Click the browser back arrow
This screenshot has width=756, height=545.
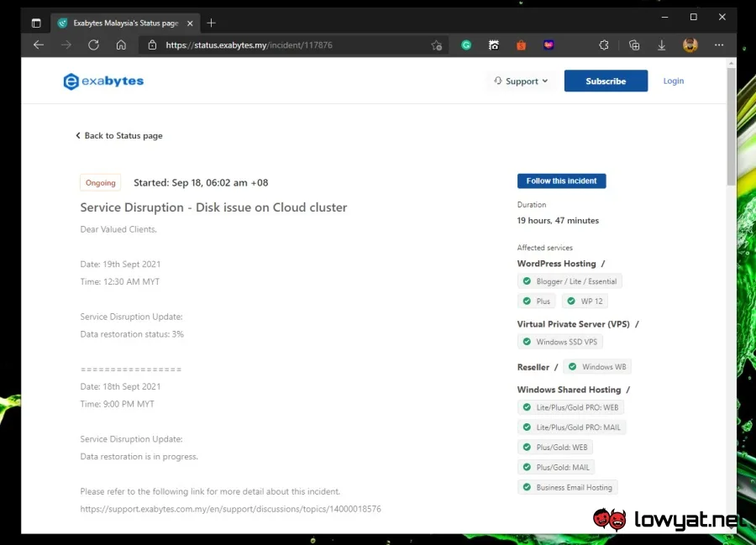click(x=39, y=45)
